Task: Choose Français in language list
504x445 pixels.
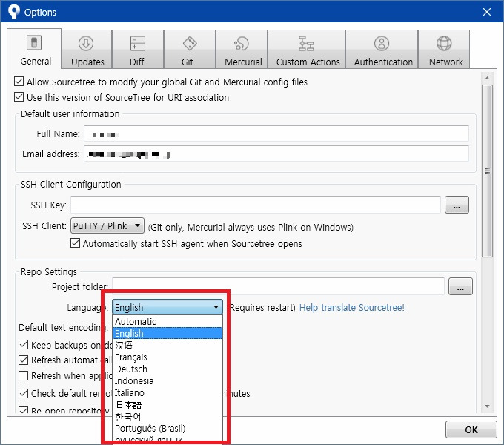Action: [168, 357]
